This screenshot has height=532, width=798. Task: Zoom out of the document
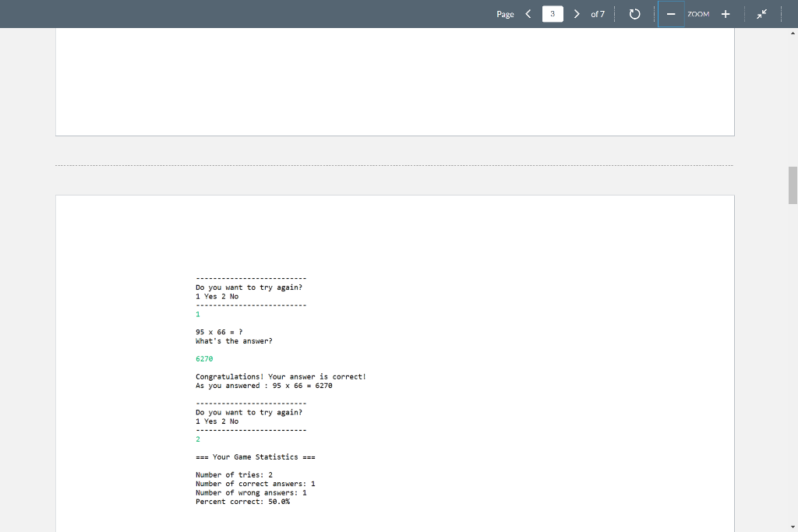[x=670, y=13]
